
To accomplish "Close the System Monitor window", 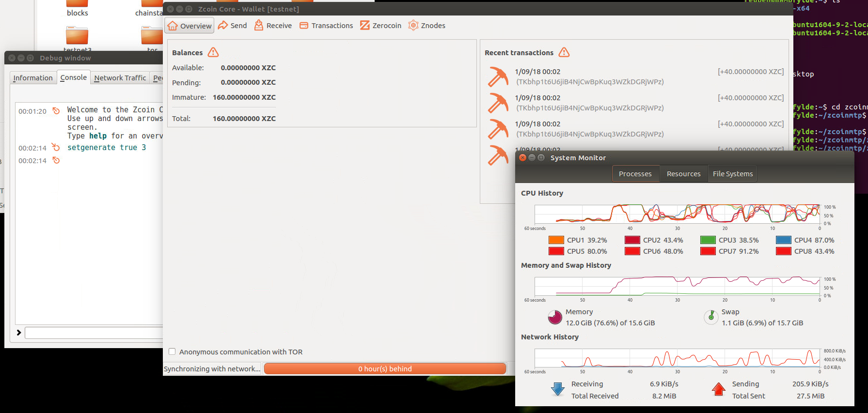I will pyautogui.click(x=522, y=157).
